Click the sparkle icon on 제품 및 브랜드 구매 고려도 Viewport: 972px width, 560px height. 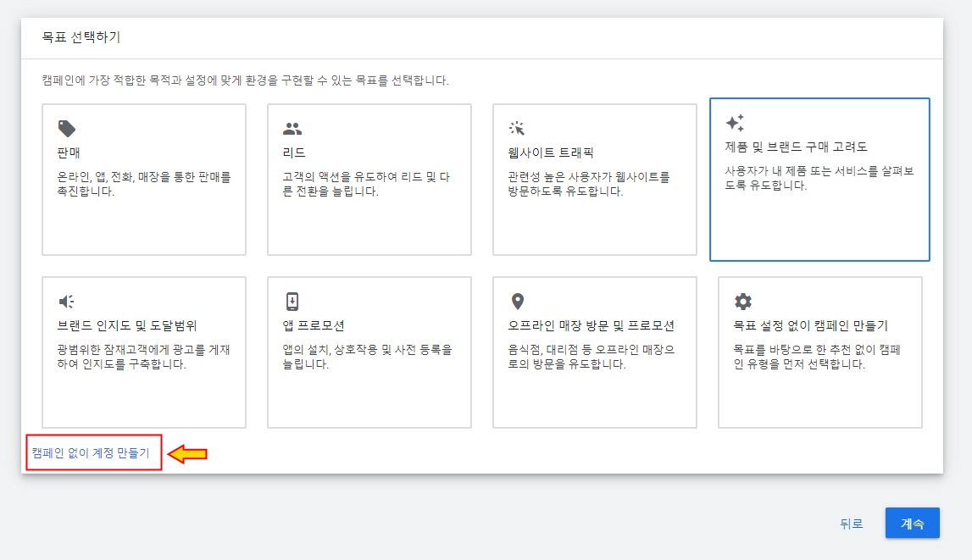(735, 123)
